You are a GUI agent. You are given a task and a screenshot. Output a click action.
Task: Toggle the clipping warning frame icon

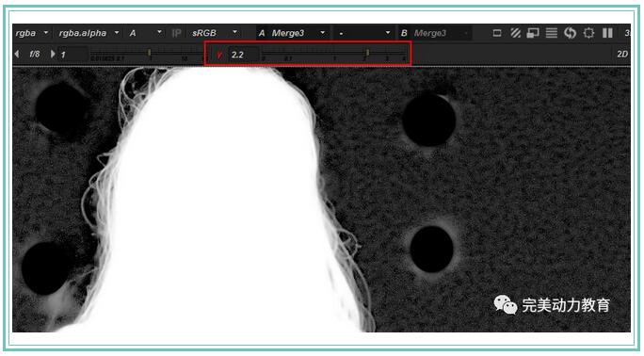497,33
